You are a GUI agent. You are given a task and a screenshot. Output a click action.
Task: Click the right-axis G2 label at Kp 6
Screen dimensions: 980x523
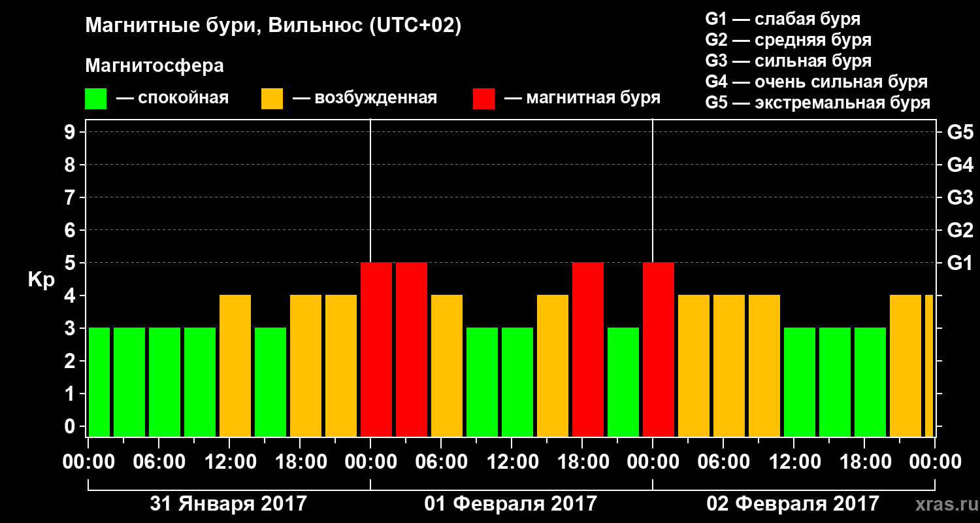[x=960, y=230]
